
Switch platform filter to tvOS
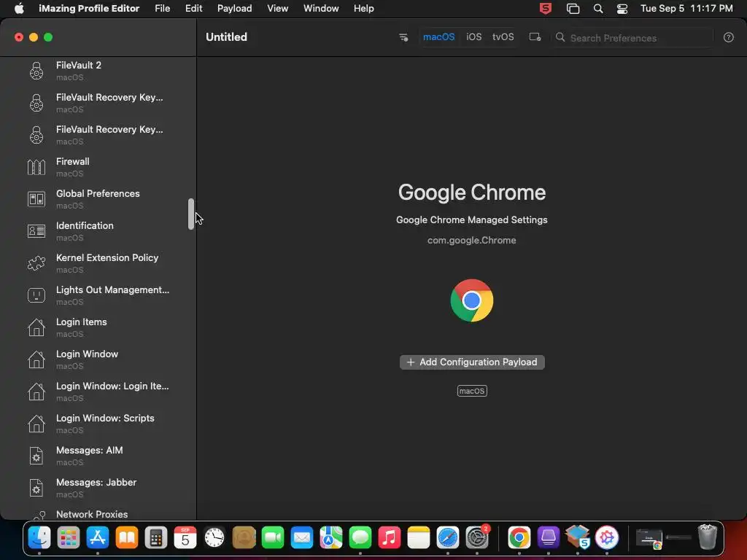503,37
